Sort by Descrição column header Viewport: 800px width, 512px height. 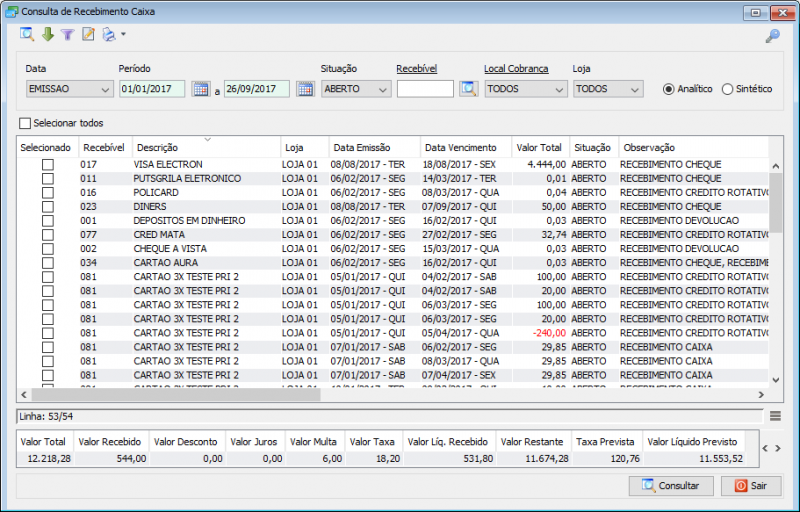coord(207,147)
